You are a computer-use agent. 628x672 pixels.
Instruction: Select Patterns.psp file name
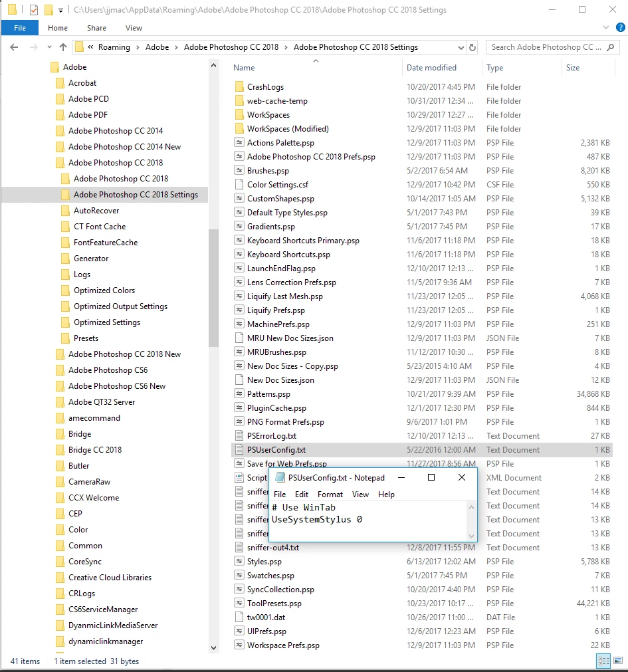click(x=268, y=394)
